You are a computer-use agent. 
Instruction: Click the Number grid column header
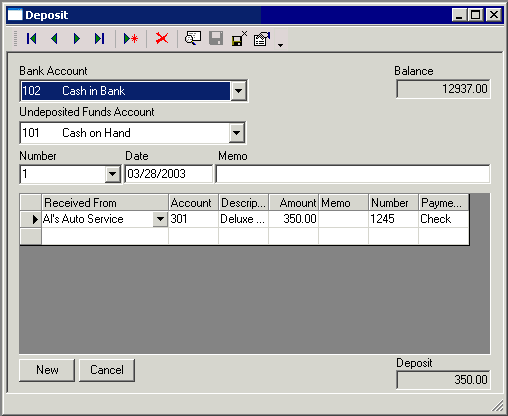393,203
